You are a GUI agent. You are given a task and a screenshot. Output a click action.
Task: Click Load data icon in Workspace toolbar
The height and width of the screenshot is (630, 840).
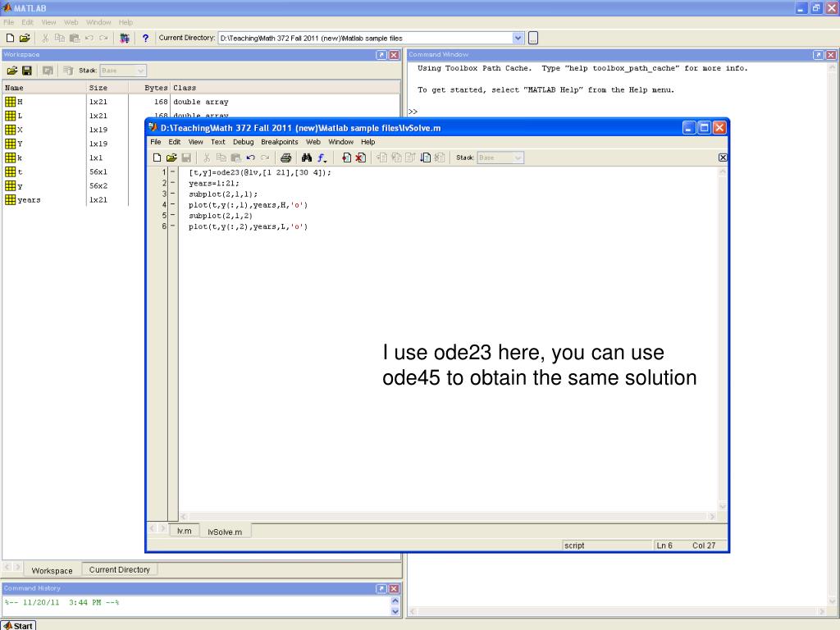coord(11,71)
